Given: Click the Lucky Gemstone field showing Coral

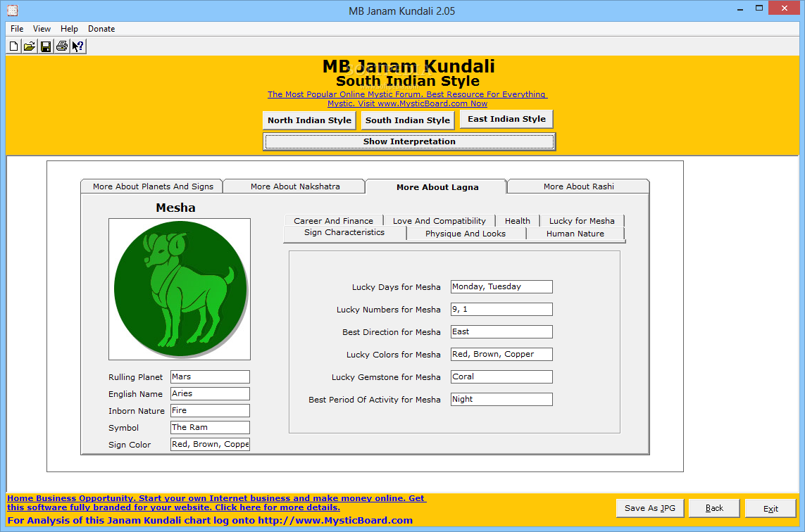Looking at the screenshot, I should click(x=501, y=377).
